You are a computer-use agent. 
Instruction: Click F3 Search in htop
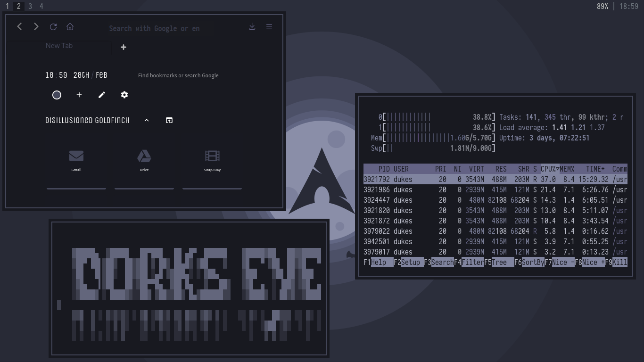pyautogui.click(x=439, y=263)
